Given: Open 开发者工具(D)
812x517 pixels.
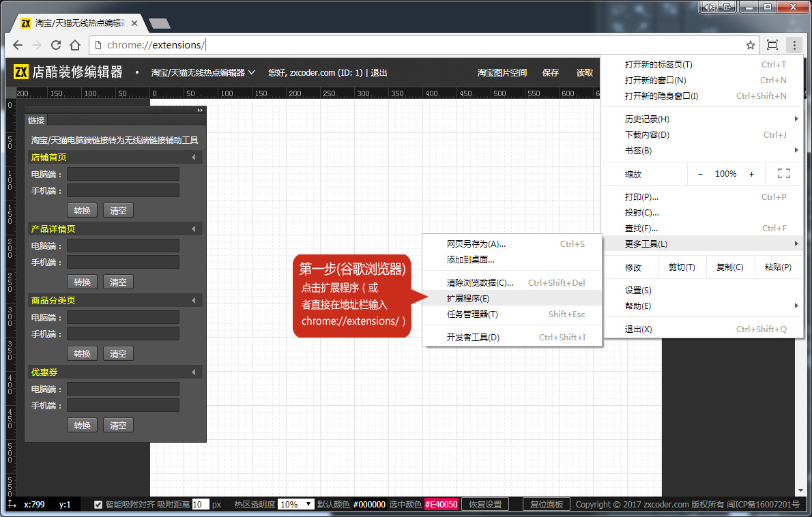Looking at the screenshot, I should click(x=512, y=338).
